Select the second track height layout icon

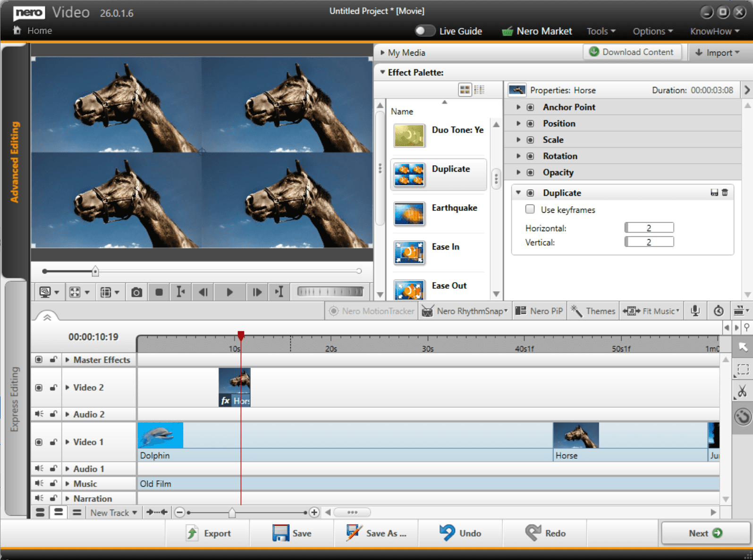pos(59,512)
